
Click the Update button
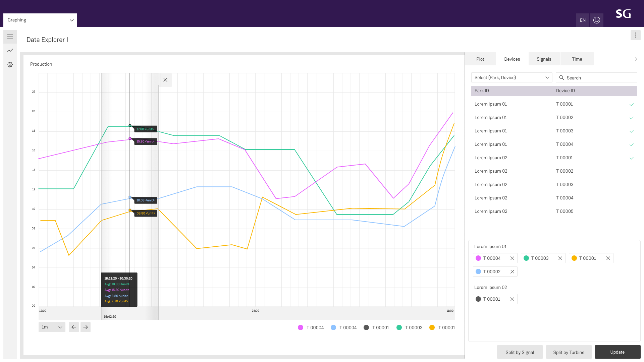point(618,352)
